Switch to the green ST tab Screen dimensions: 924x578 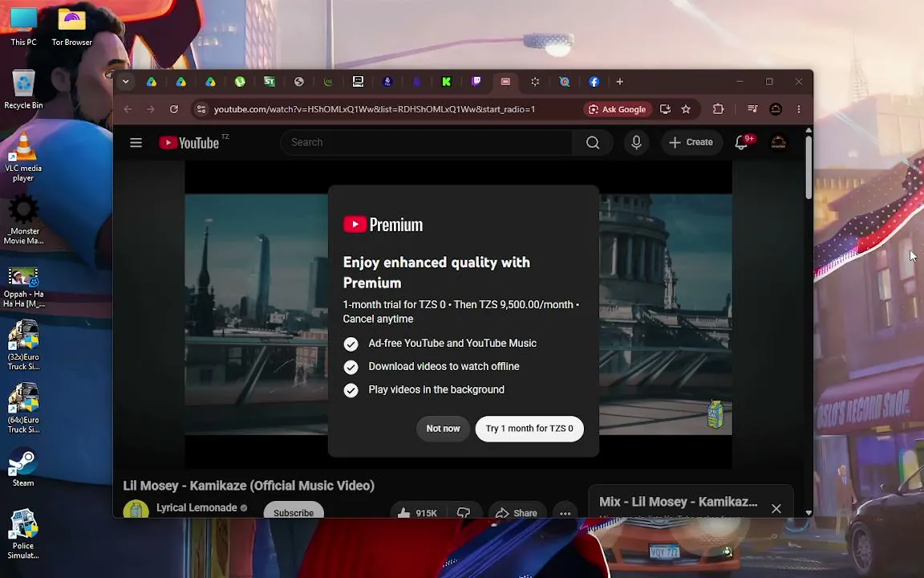pyautogui.click(x=269, y=82)
